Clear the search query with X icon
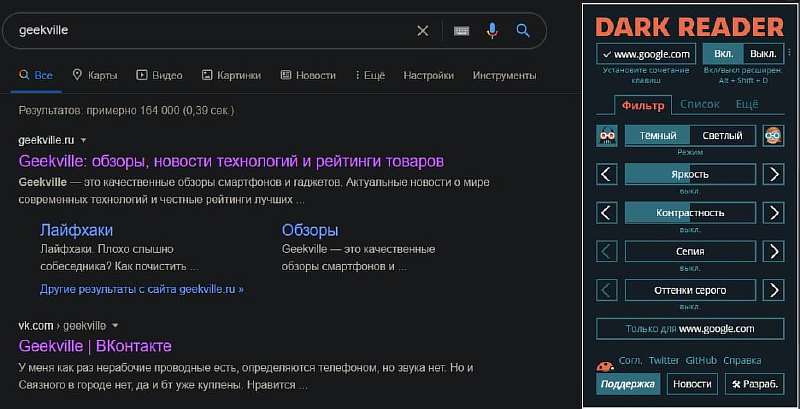This screenshot has height=409, width=800. (x=423, y=31)
